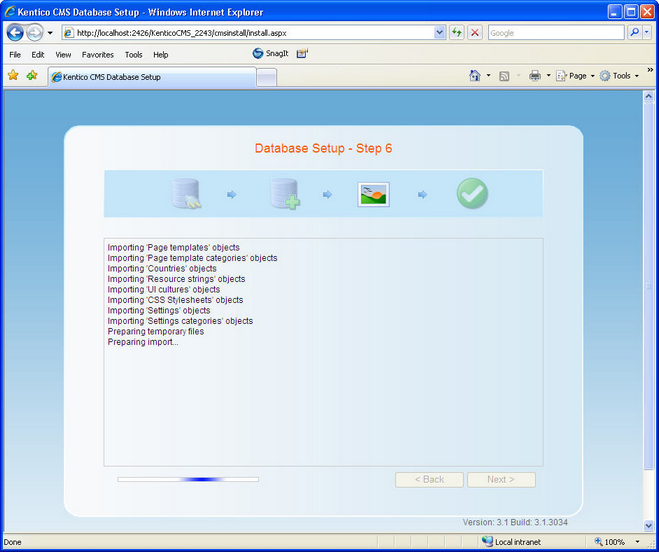Click the Home page icon
This screenshot has height=552, width=659.
click(x=474, y=76)
